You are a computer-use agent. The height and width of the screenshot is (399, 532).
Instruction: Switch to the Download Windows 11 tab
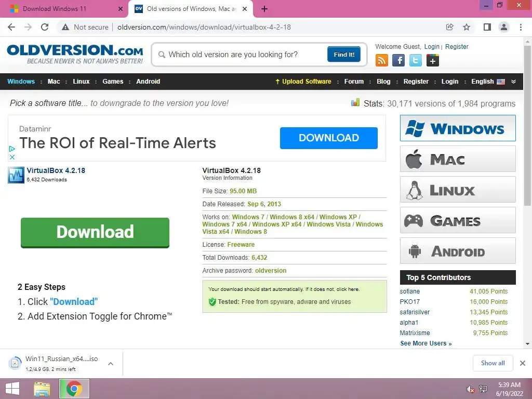63,9
